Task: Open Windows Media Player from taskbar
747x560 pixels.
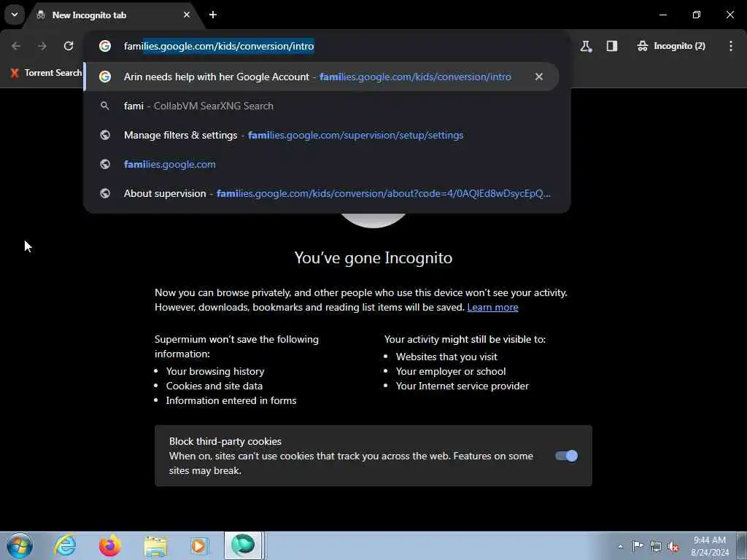Action: [199, 545]
